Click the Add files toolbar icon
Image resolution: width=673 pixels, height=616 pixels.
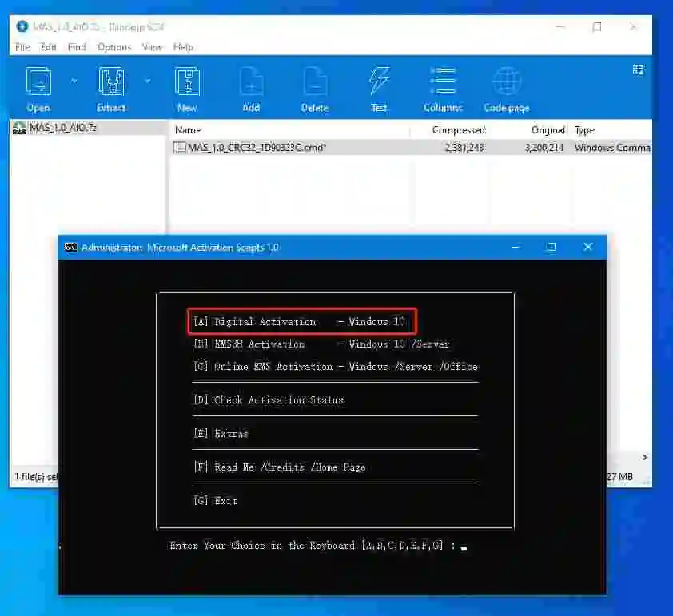(x=251, y=81)
